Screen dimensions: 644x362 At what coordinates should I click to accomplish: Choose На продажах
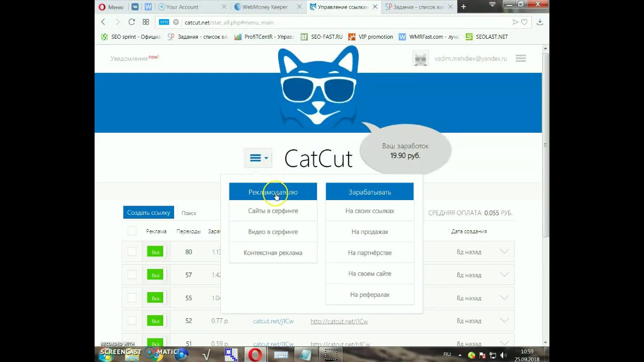click(x=370, y=232)
